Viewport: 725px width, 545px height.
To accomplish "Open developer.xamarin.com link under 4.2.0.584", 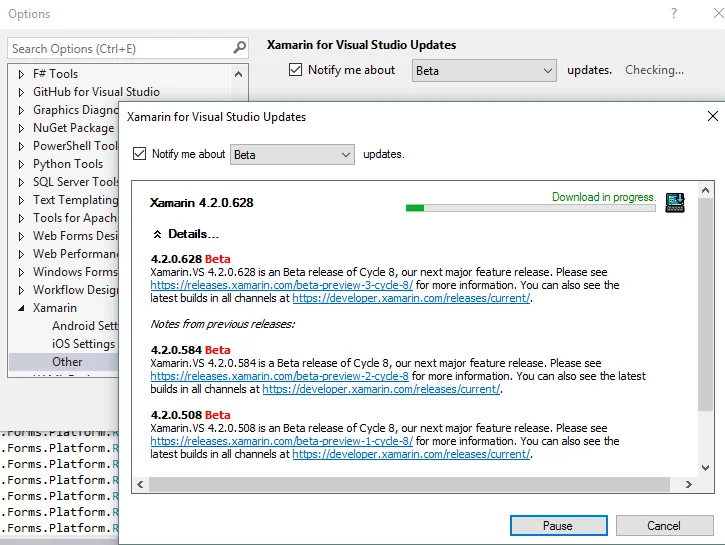I will [x=381, y=389].
